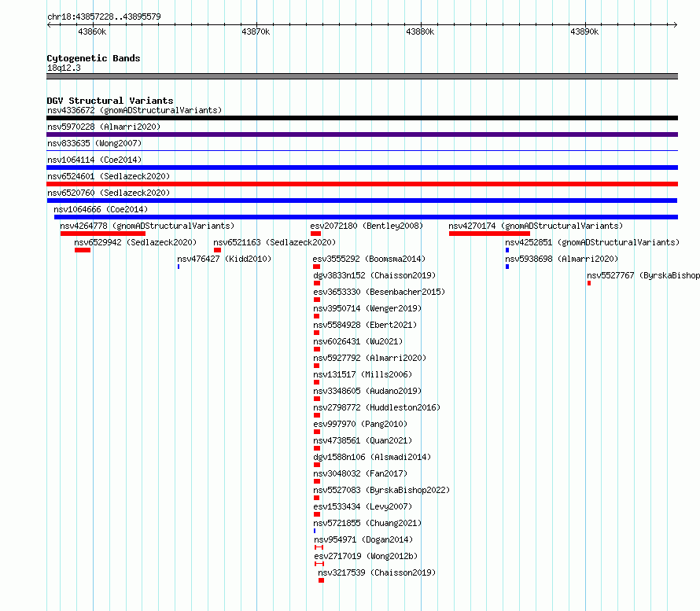Click nsv6520760 (Sedlazeck2020) label
Image resolution: width=700 pixels, height=611 pixels.
pyautogui.click(x=109, y=193)
